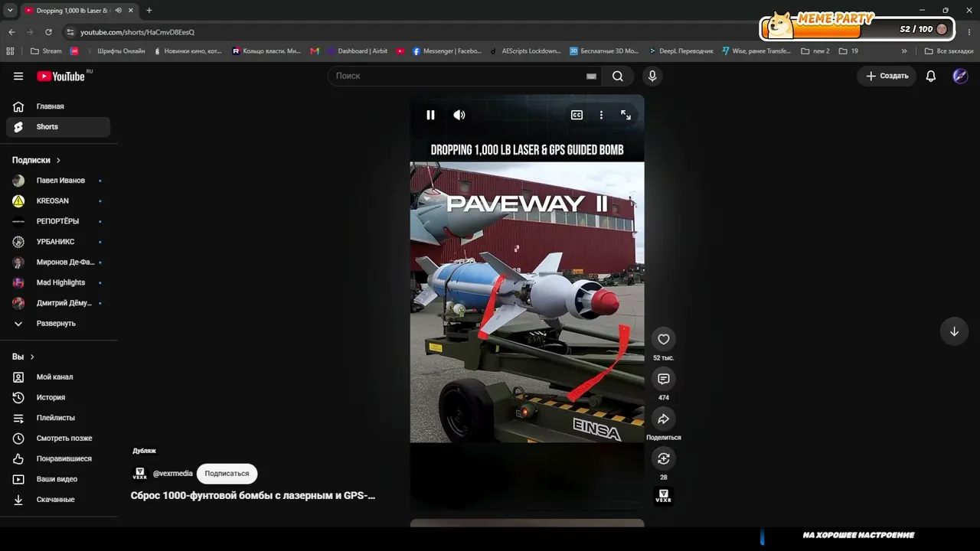Remix the Short with the remix icon
Image resolution: width=980 pixels, height=551 pixels.
[664, 458]
